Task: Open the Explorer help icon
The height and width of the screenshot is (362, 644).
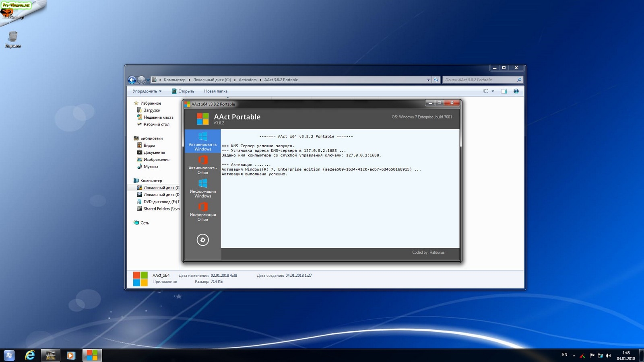Action: point(516,91)
